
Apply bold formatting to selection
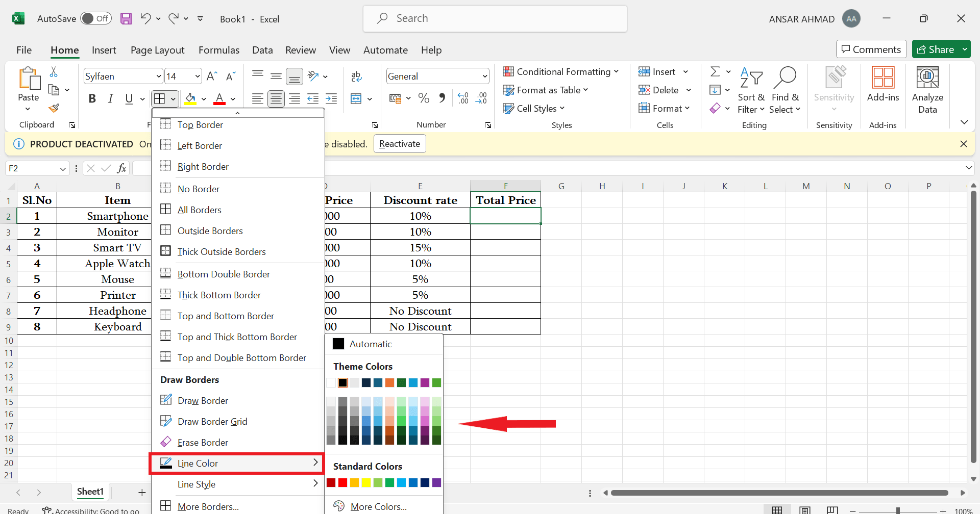[x=92, y=99]
